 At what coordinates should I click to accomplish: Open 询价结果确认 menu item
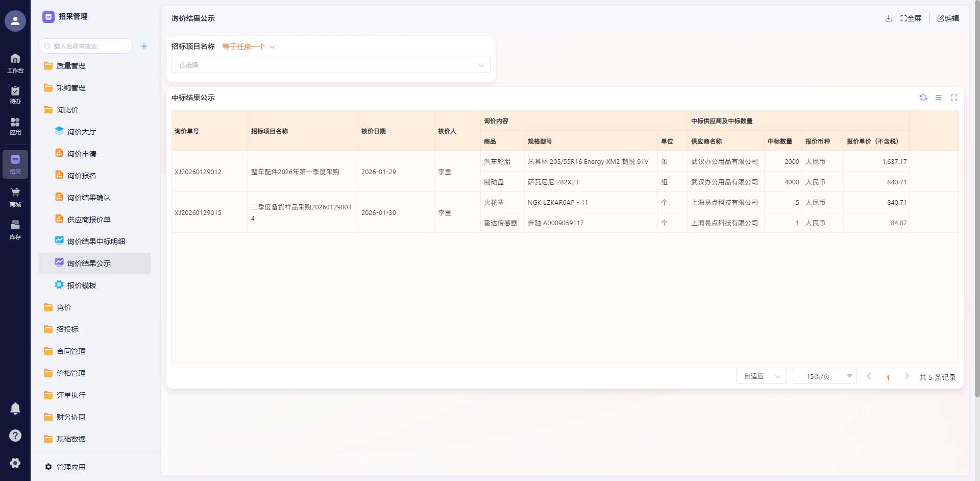[94, 198]
